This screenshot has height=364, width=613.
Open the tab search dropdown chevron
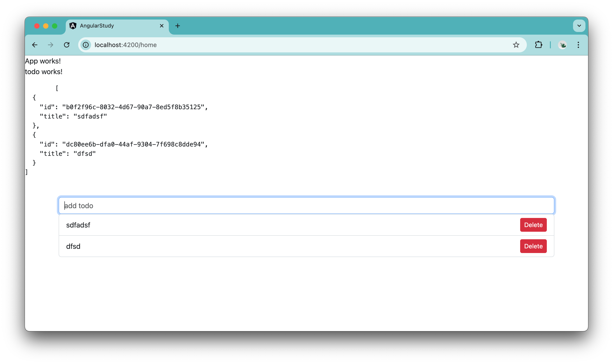[579, 26]
